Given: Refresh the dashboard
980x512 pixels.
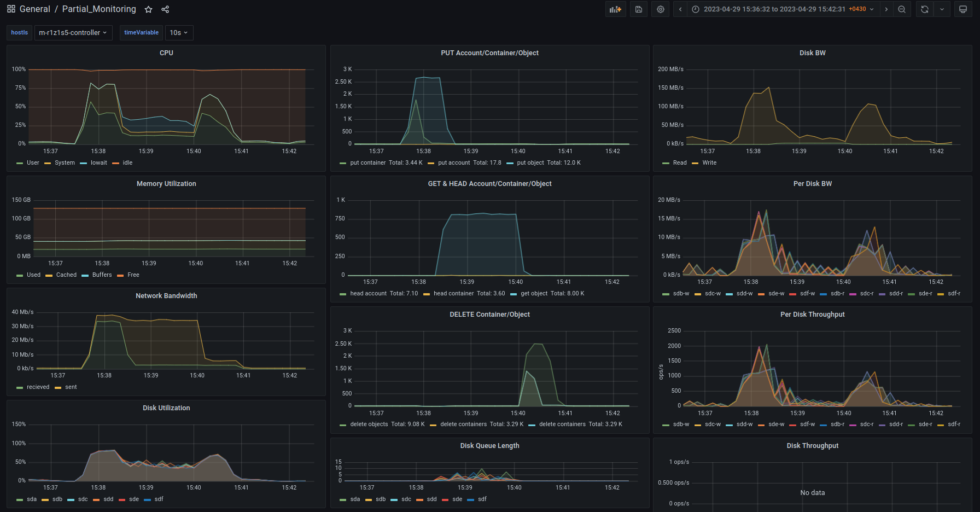Looking at the screenshot, I should pos(925,9).
